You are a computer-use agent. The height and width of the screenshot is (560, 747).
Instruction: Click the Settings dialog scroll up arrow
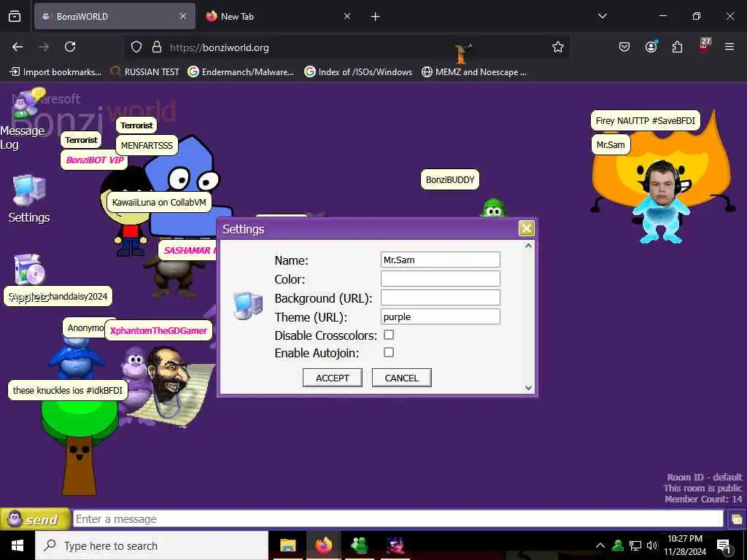(528, 246)
